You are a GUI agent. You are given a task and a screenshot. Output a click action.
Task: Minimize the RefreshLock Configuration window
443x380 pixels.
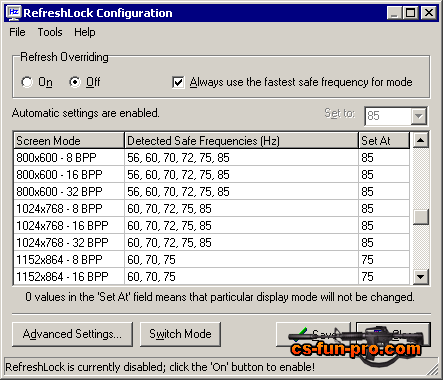[394, 13]
